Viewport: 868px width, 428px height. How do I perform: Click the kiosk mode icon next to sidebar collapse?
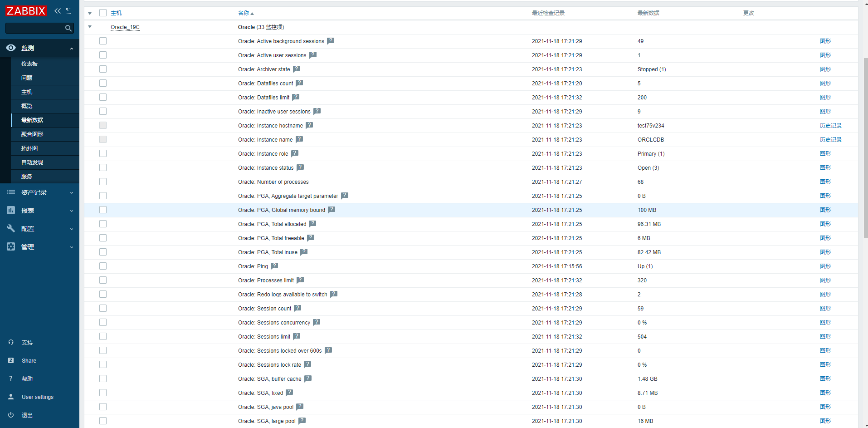point(68,11)
